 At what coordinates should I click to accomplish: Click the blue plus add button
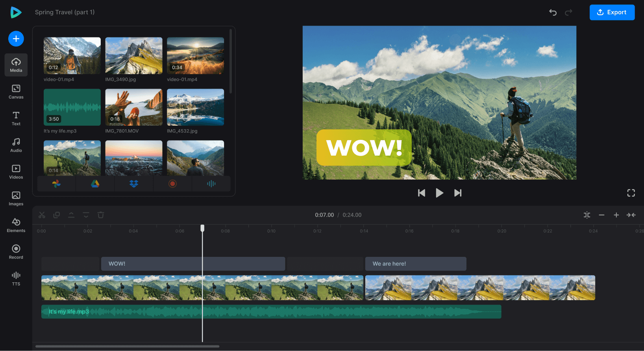[16, 39]
